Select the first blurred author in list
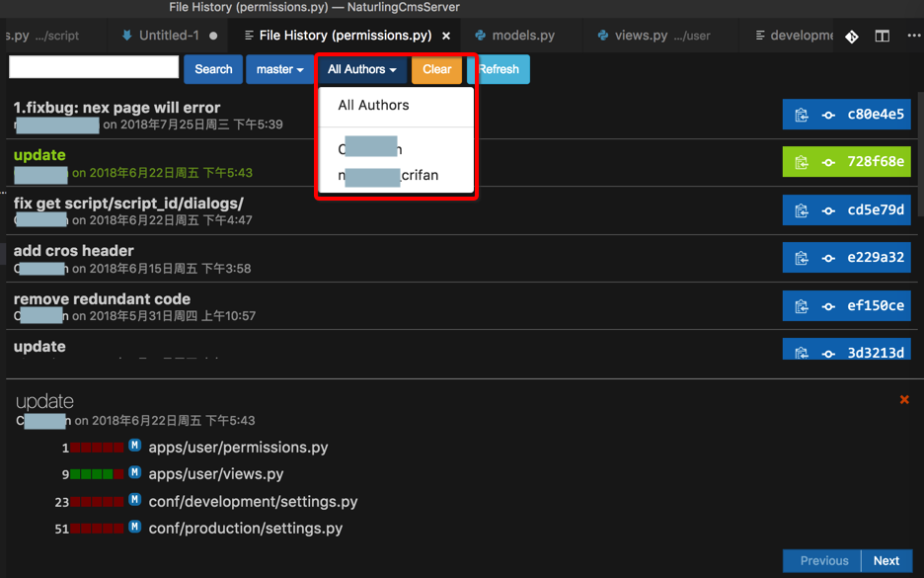This screenshot has height=578, width=924. (370, 148)
